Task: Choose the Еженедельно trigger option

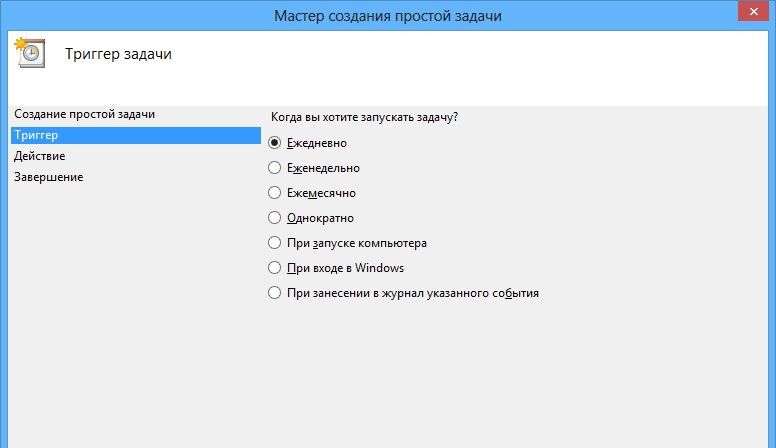Action: 275,168
